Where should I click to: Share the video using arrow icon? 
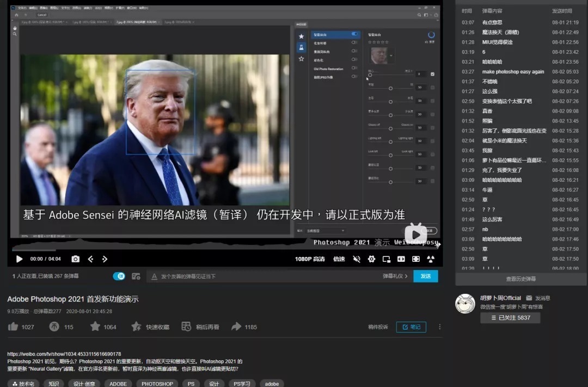(x=236, y=327)
